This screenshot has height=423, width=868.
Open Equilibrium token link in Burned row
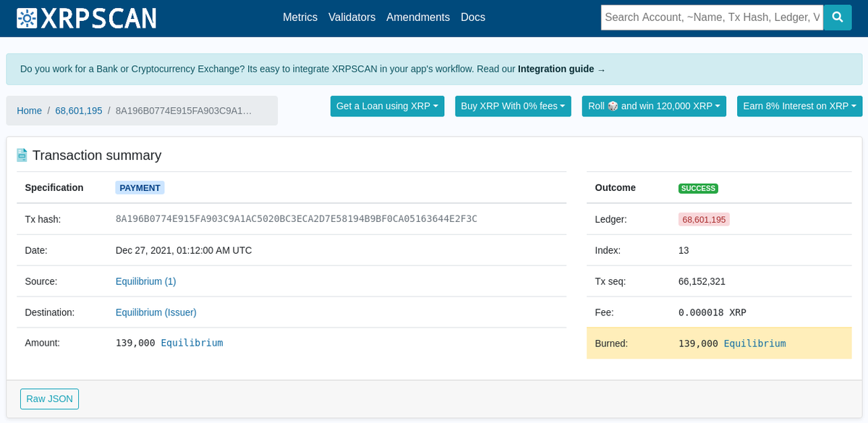[754, 343]
